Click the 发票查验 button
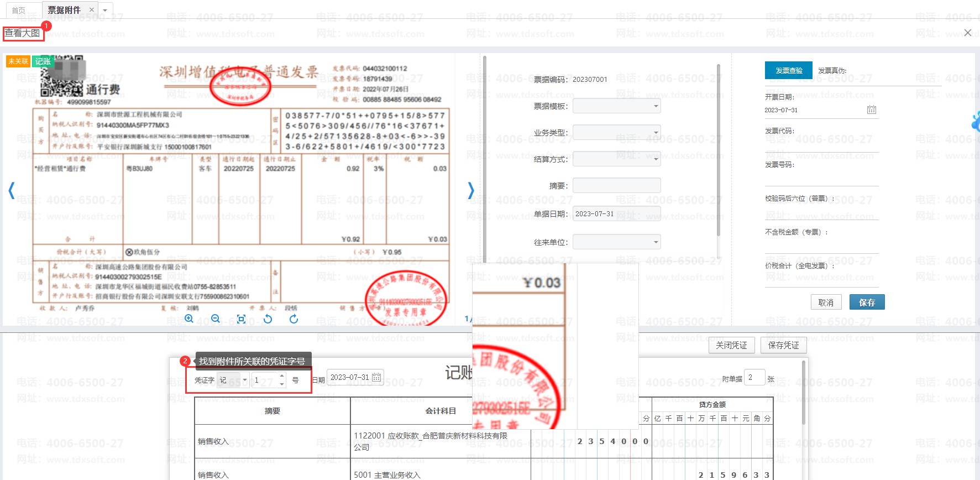Screen dimensions: 980x480 tap(788, 70)
